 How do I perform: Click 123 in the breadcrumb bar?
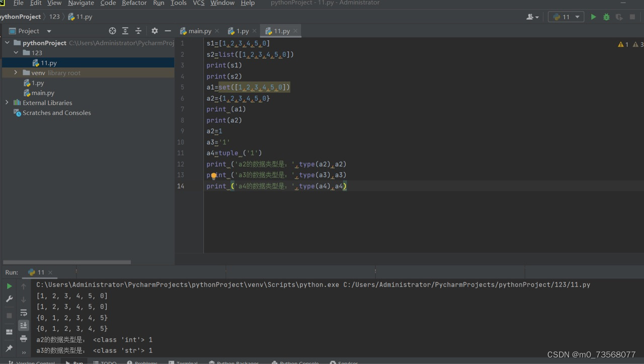pyautogui.click(x=54, y=17)
